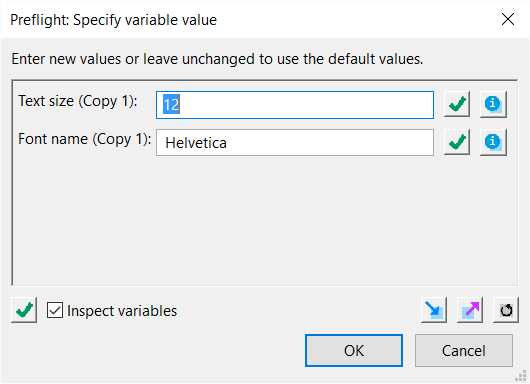Screen dimensions: 530x384
Task: Open the info icon for Text size
Action: (493, 104)
